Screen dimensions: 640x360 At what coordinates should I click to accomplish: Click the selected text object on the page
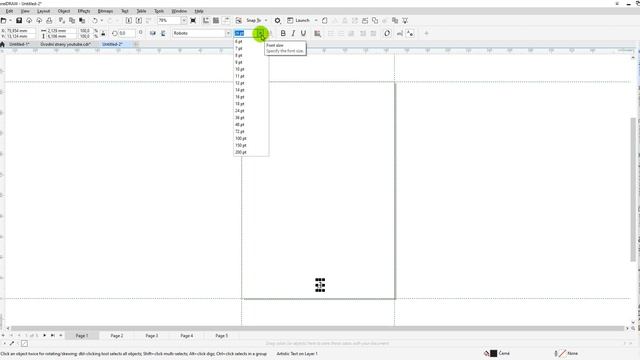coord(320,285)
